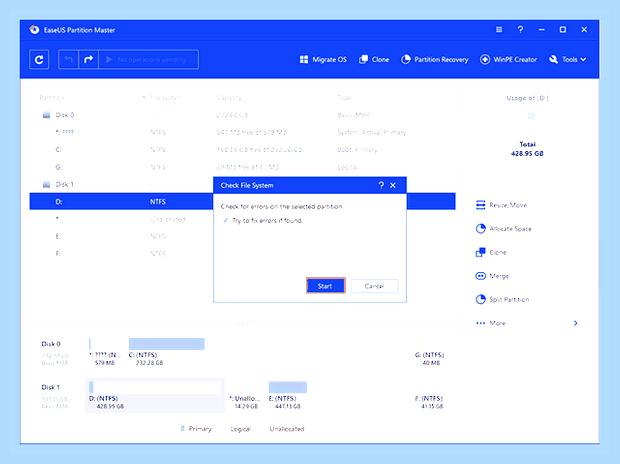Choose Allocate Space action

(503, 229)
